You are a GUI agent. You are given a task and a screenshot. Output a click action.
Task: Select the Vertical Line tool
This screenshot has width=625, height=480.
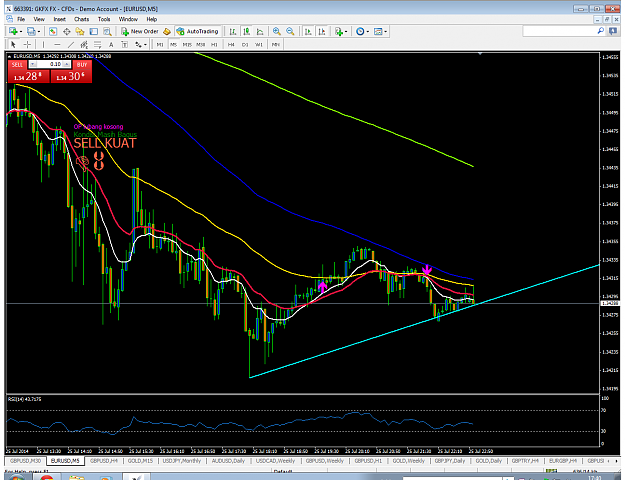pyautogui.click(x=43, y=44)
